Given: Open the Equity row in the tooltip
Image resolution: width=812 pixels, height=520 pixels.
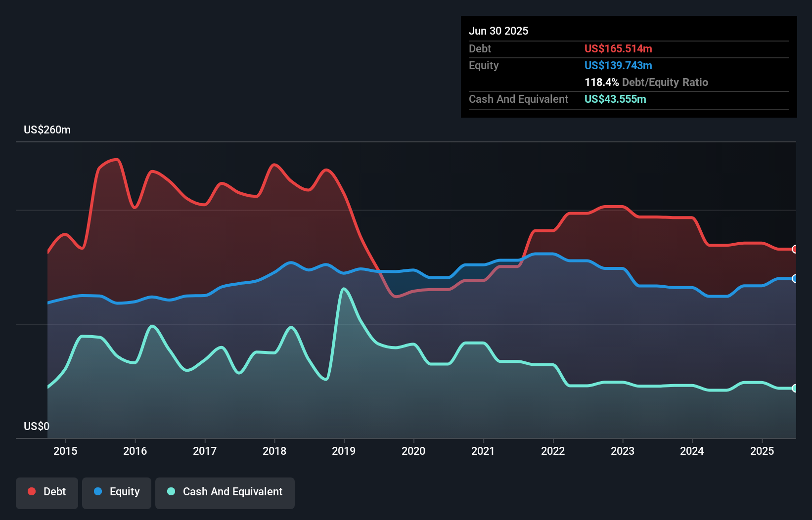Looking at the screenshot, I should coord(484,65).
